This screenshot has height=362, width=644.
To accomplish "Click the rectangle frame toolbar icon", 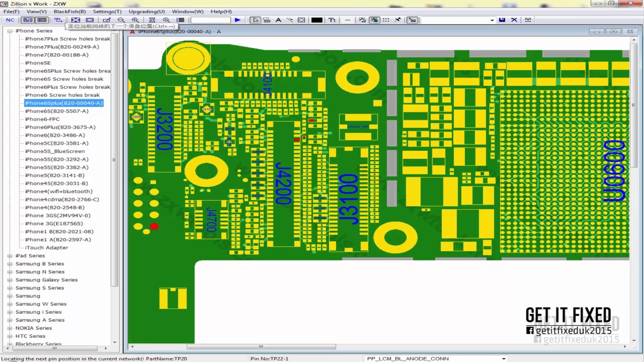I will click(x=90, y=20).
